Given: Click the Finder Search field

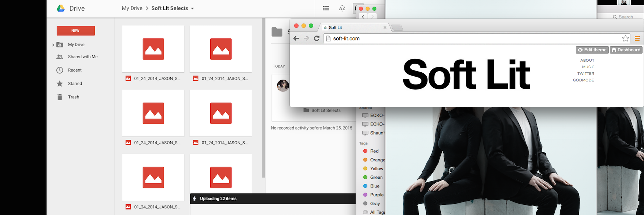Looking at the screenshot, I should tap(623, 17).
